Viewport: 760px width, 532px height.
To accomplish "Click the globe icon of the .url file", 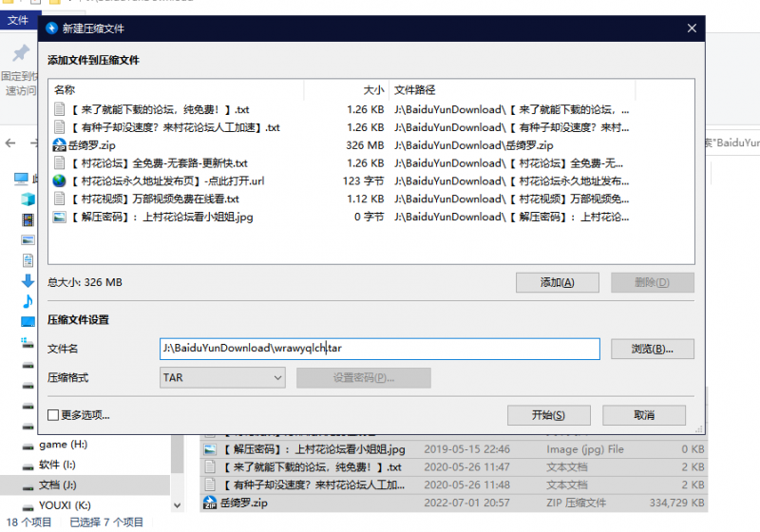I will point(59,180).
